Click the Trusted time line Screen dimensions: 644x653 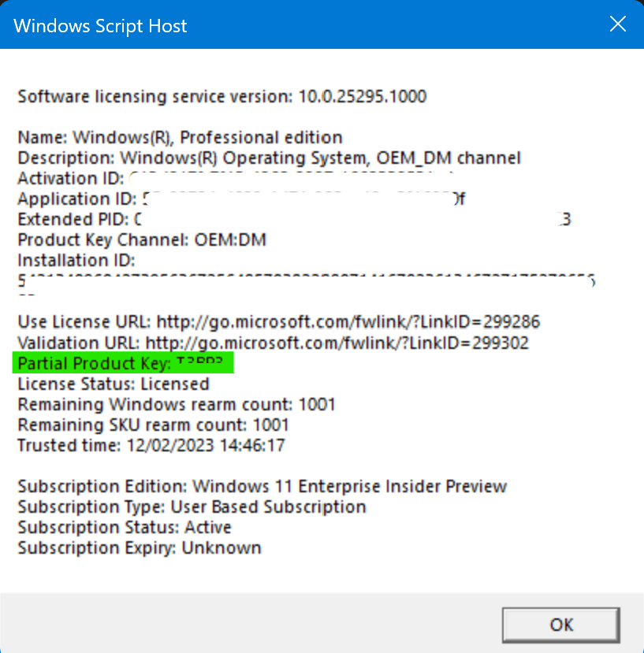coord(151,445)
